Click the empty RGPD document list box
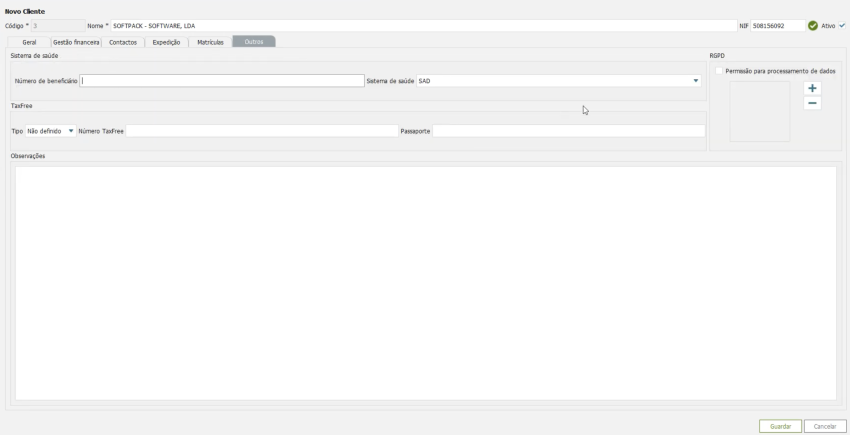 [x=759, y=111]
